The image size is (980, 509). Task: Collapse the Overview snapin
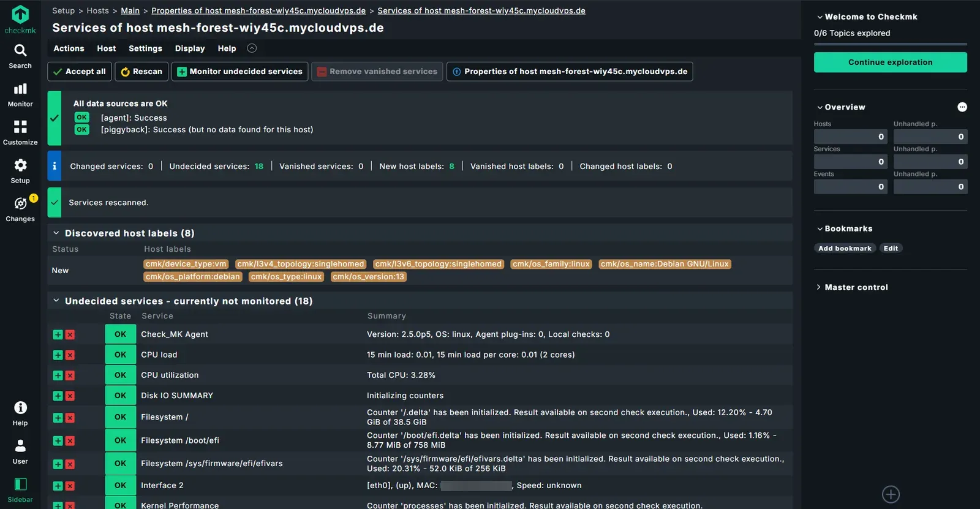(820, 107)
